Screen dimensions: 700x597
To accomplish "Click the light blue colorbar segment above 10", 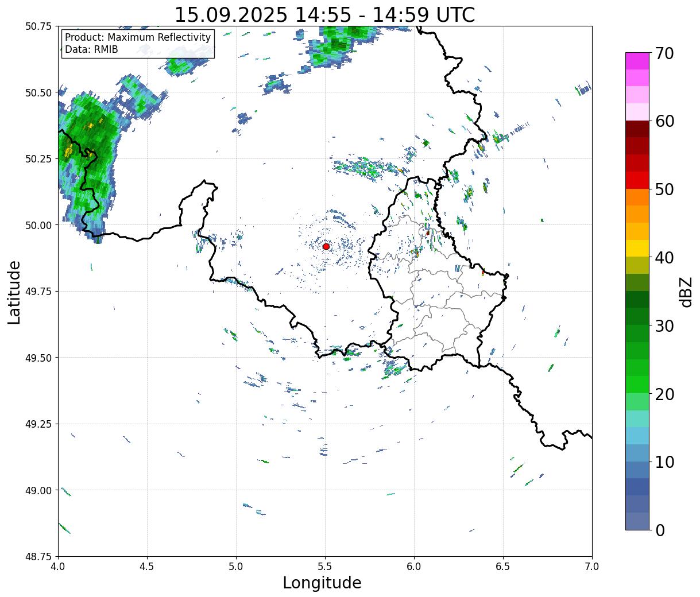I will tap(637, 436).
